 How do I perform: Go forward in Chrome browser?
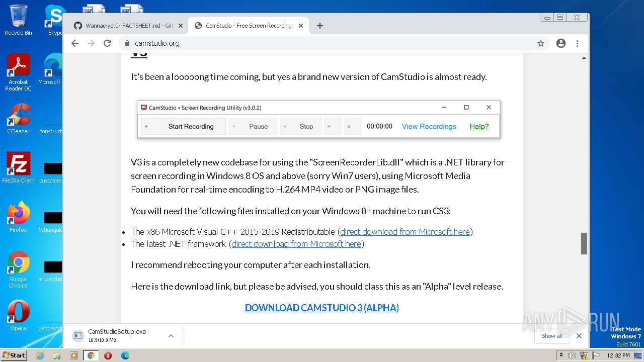91,43
